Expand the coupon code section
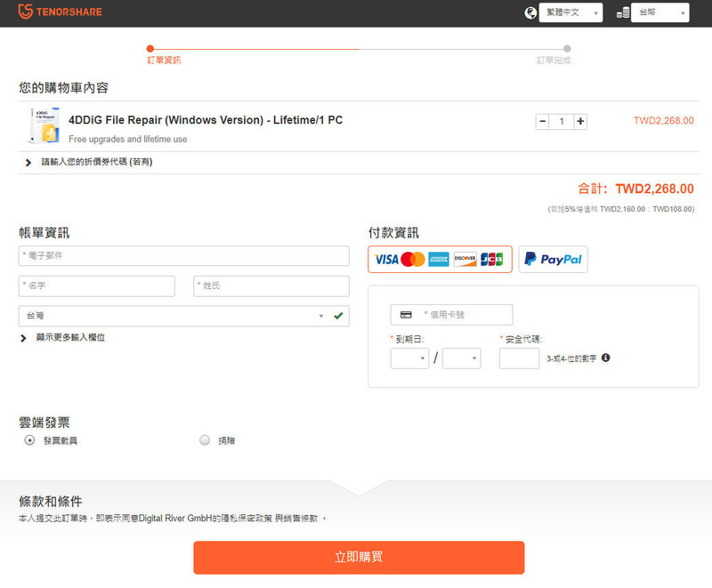This screenshot has width=712, height=588. pos(90,162)
